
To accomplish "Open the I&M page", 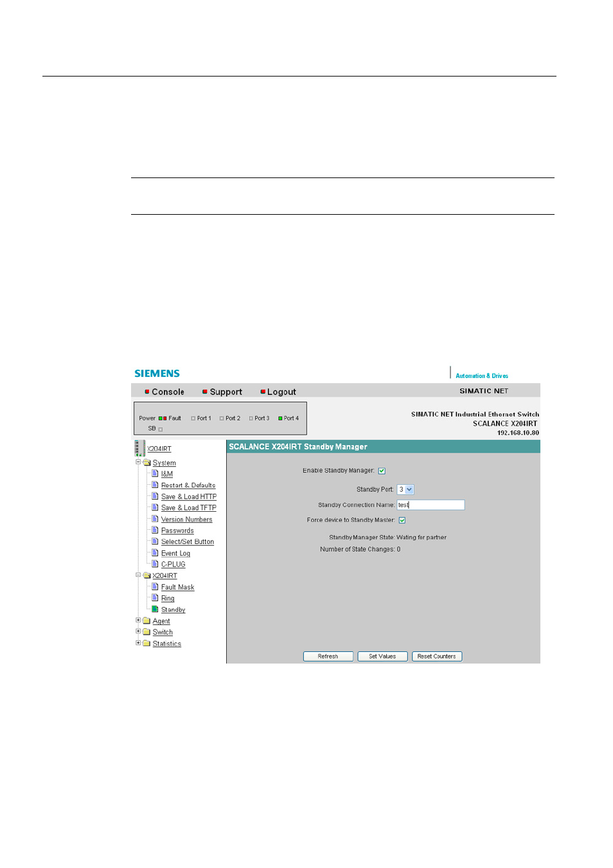I will point(167,475).
